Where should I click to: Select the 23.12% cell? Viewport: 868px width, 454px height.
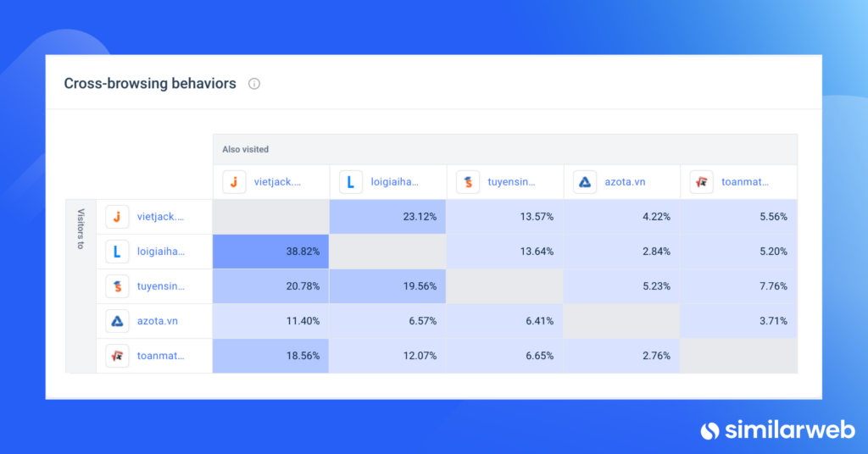(387, 217)
